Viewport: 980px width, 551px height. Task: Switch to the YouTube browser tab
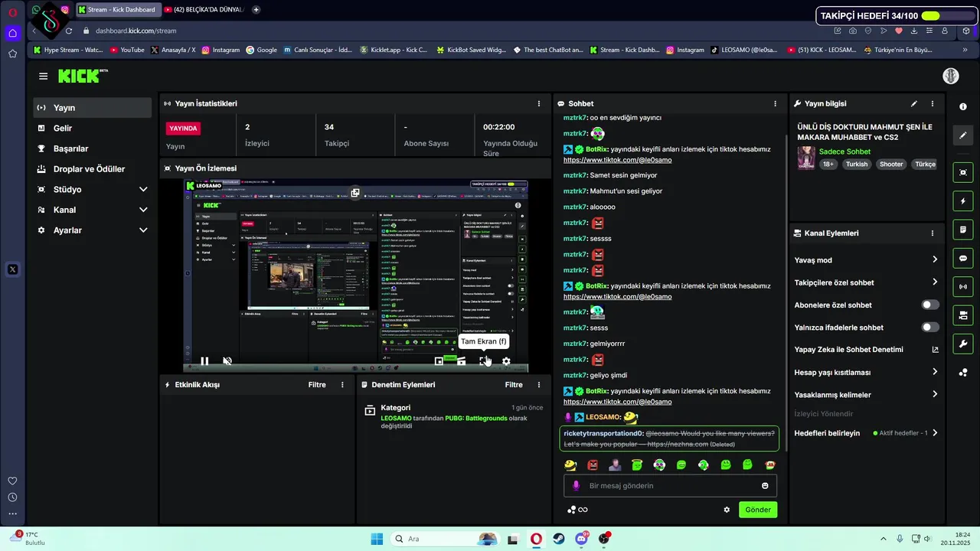point(204,10)
